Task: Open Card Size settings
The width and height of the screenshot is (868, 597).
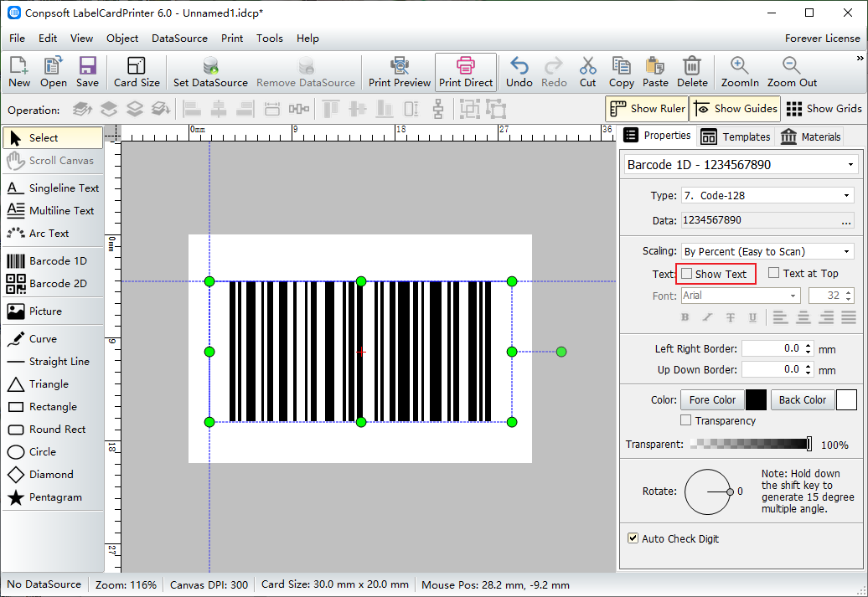Action: tap(137, 72)
